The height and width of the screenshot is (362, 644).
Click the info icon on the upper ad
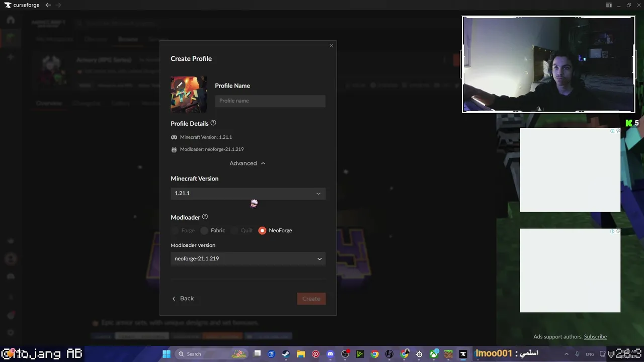pos(612,131)
